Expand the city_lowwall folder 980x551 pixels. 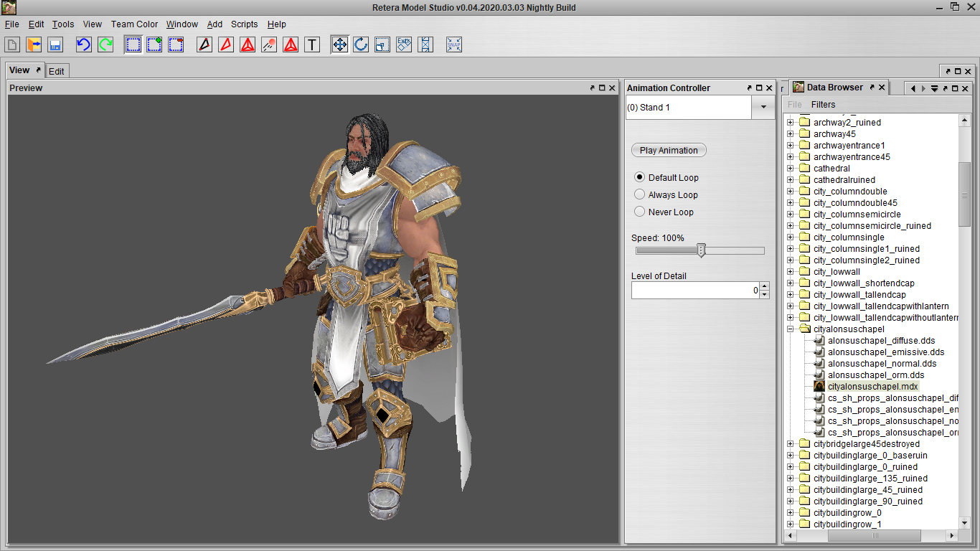point(791,272)
